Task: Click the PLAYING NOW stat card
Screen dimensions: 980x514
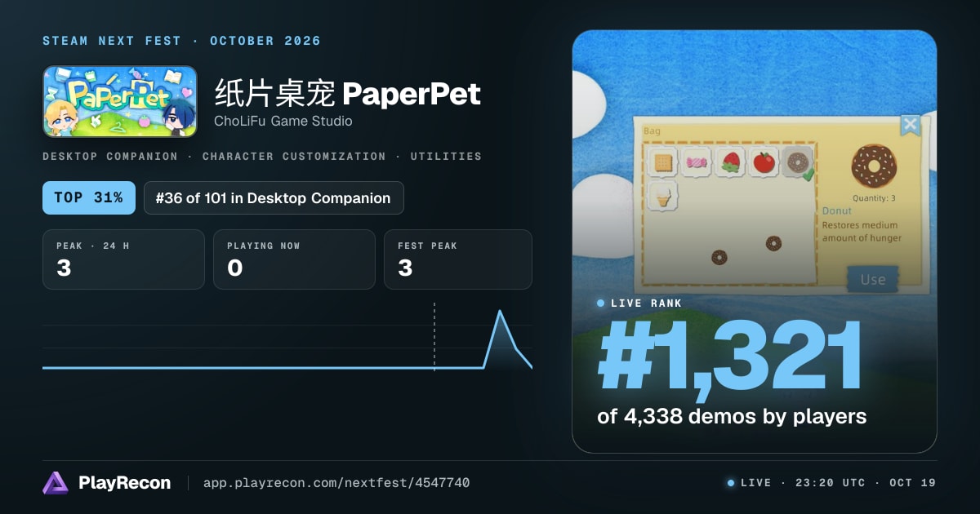Action: coord(294,259)
